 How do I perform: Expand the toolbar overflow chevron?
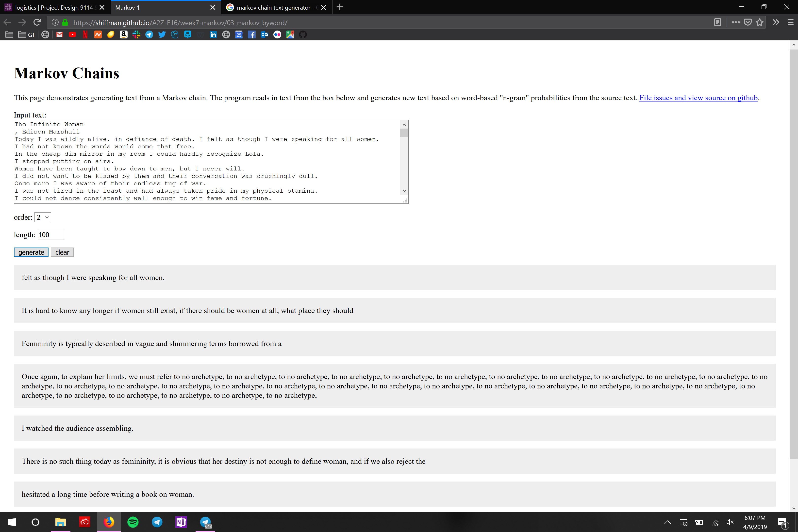coord(776,22)
